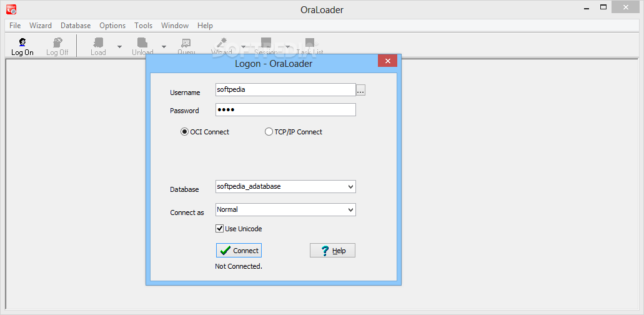Click the Connect button
Viewport: 644px width, 315px height.
pos(239,251)
